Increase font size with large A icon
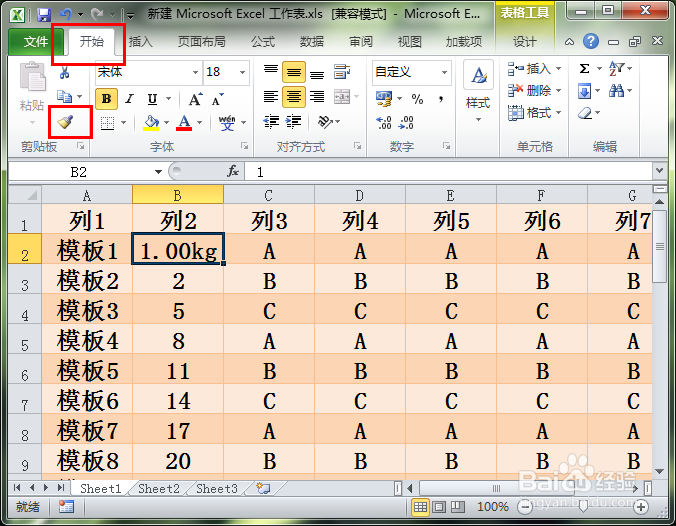Screen dimensions: 676x526 pyautogui.click(x=195, y=99)
